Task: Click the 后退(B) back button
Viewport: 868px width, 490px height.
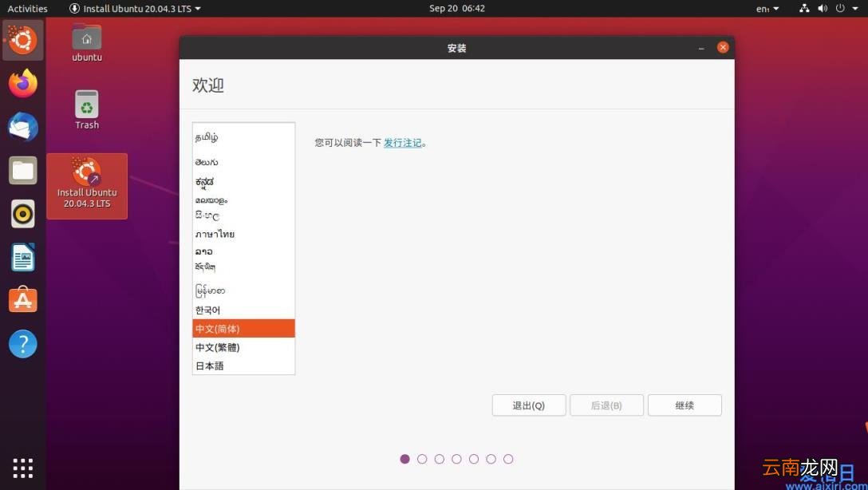Action: [x=606, y=405]
